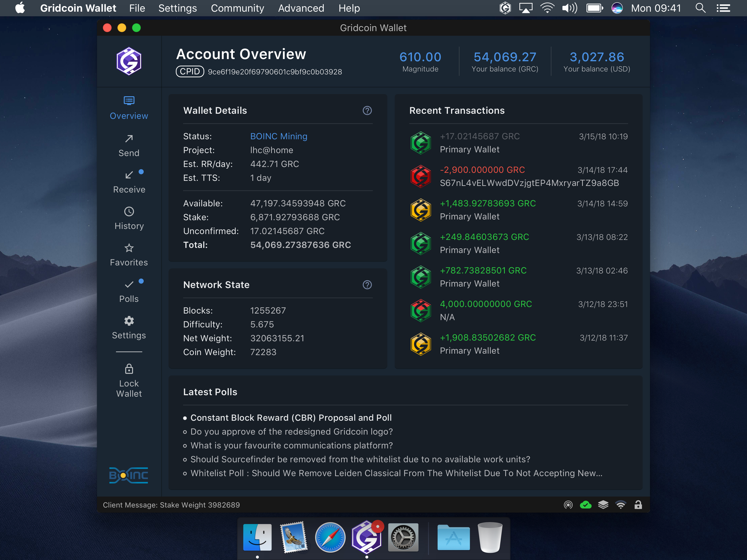Open the Advanced menu
Image resolution: width=747 pixels, height=560 pixels.
301,8
